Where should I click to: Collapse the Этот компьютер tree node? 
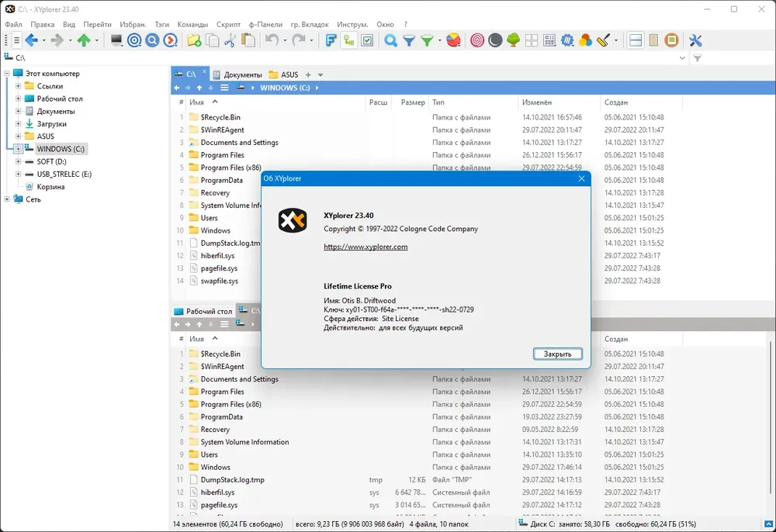tap(7, 73)
